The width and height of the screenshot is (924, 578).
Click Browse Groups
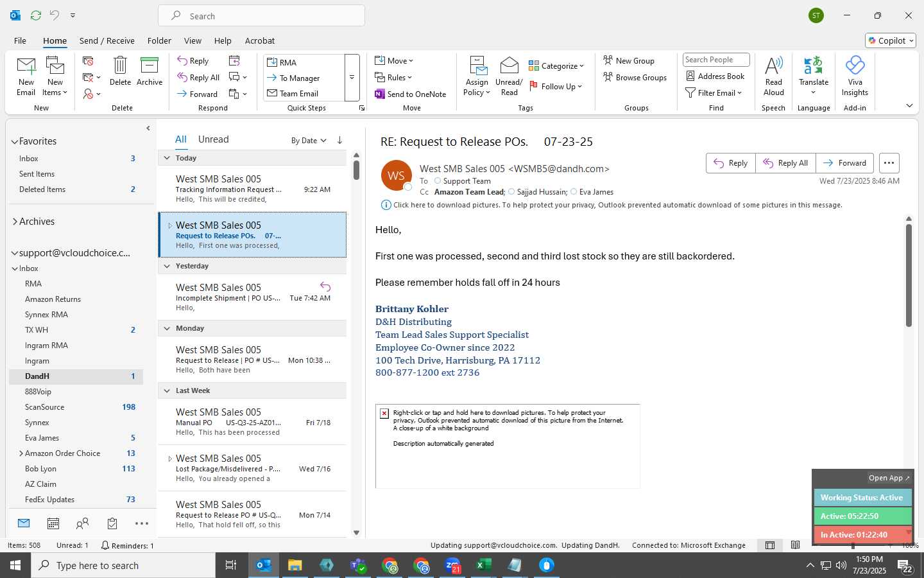click(x=635, y=77)
